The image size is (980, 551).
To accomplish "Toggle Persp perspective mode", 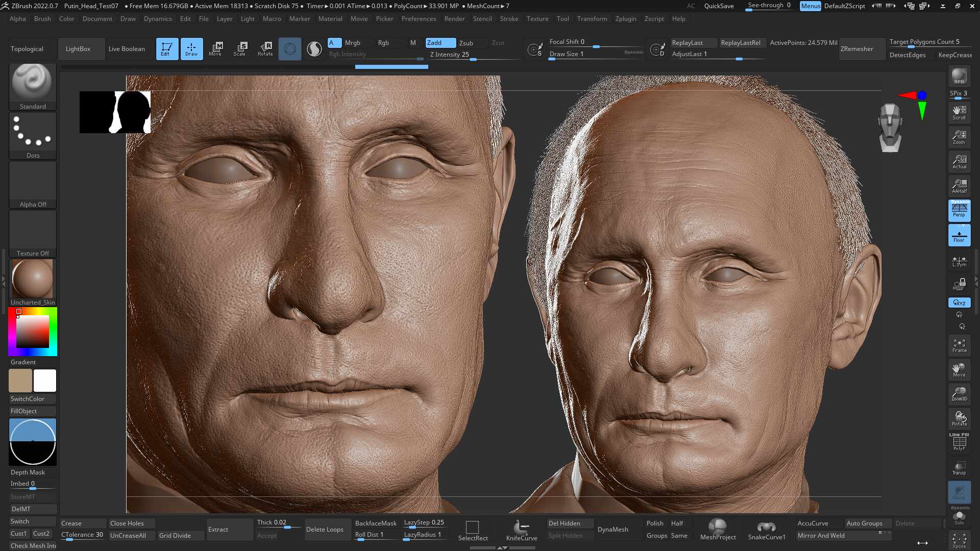I will (x=959, y=210).
